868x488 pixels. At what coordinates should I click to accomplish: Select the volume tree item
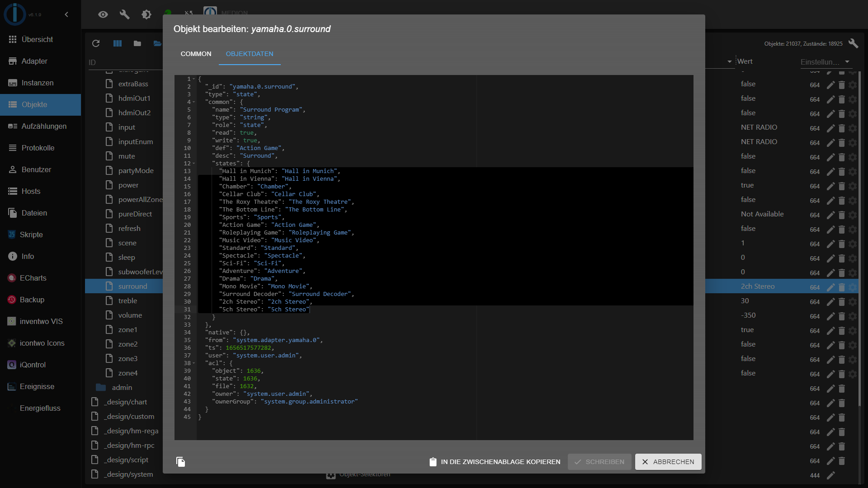(130, 315)
